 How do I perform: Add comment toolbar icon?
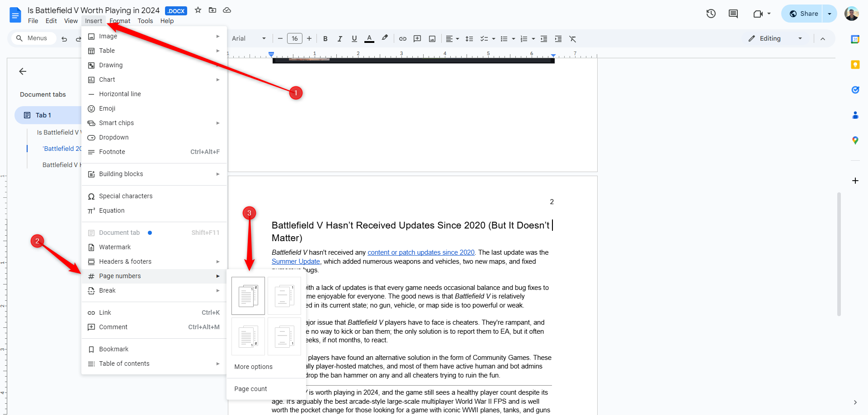tap(417, 39)
